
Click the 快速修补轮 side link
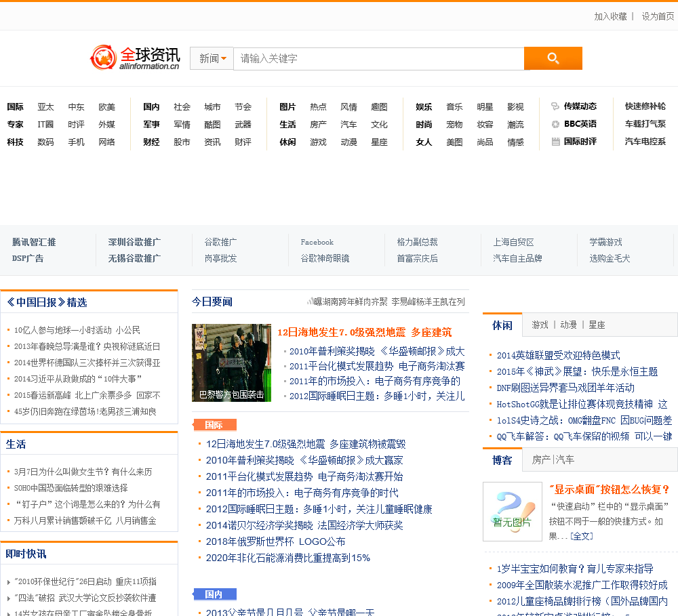pos(645,106)
